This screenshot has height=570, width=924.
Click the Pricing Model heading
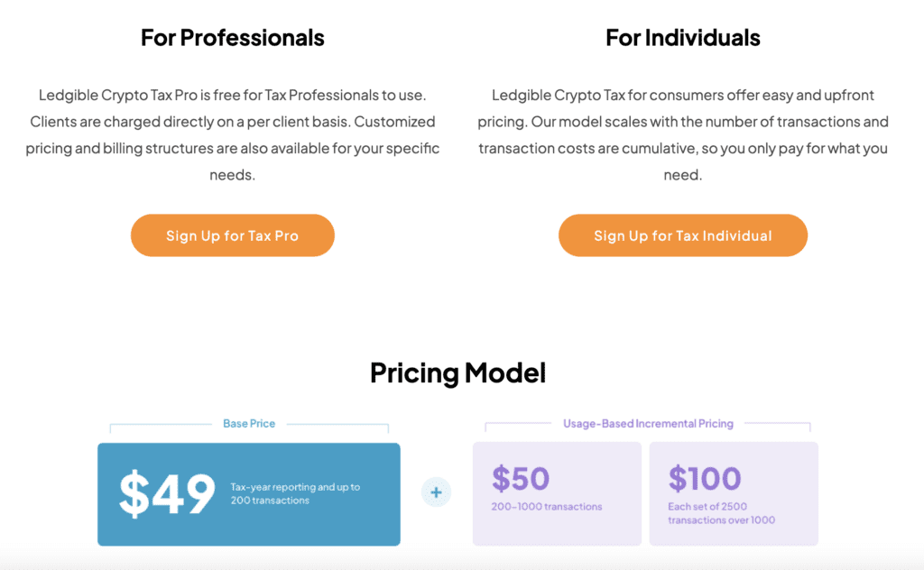(457, 372)
